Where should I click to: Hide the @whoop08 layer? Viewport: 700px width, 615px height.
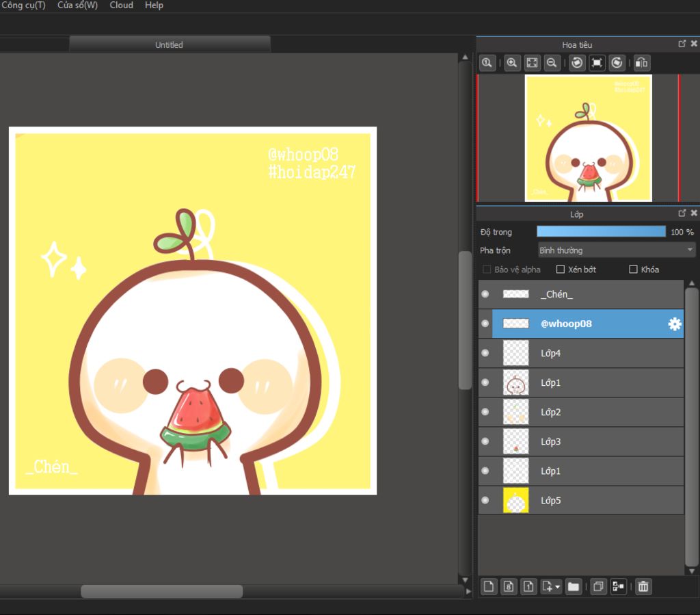[x=485, y=324]
